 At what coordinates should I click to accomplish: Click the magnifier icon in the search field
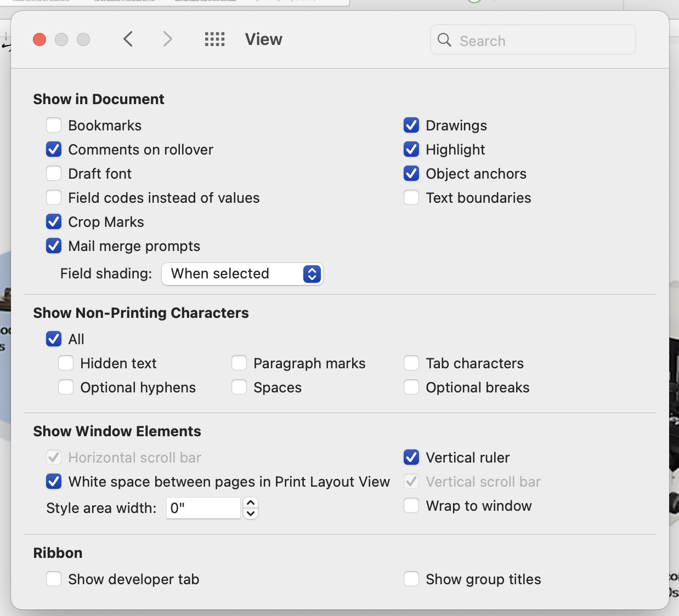click(x=444, y=40)
